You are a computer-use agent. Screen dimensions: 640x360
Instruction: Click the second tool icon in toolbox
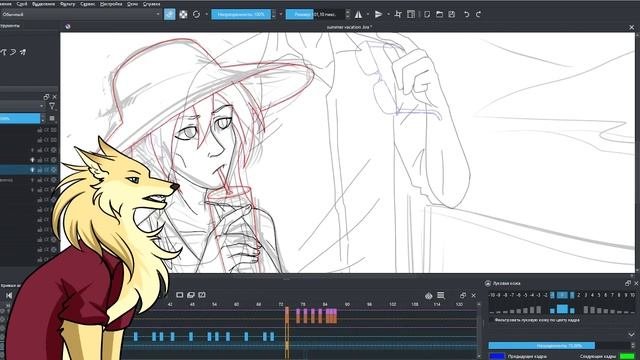pos(13,52)
